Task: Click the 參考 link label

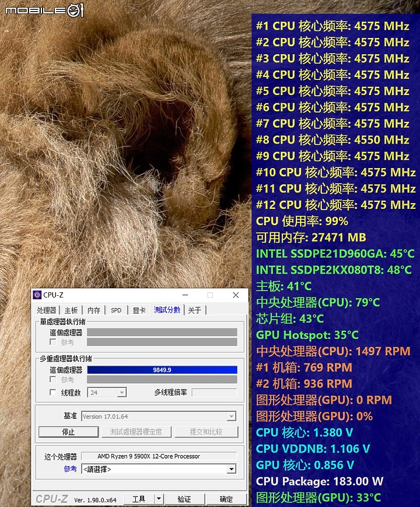Action: 70,469
